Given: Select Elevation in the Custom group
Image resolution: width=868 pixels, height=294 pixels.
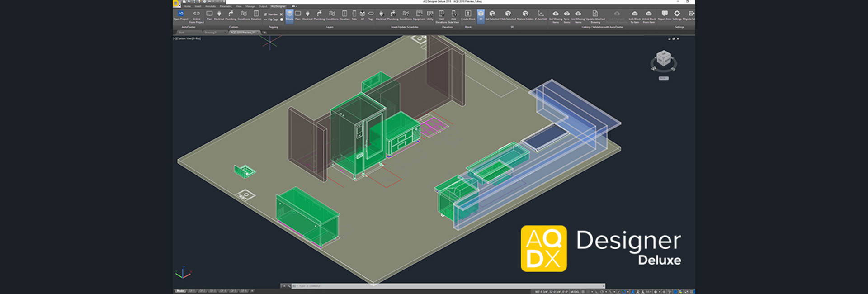Looking at the screenshot, I should click(256, 15).
